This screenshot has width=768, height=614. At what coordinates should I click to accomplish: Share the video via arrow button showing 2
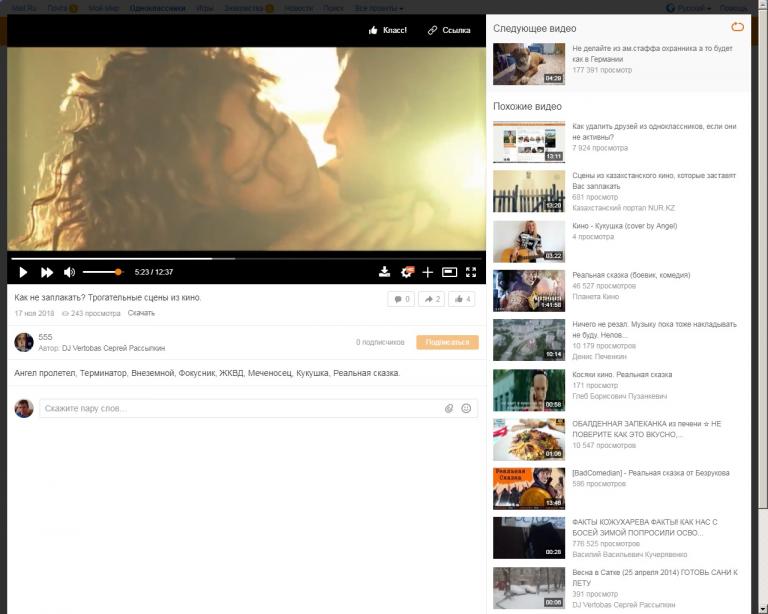click(432, 299)
